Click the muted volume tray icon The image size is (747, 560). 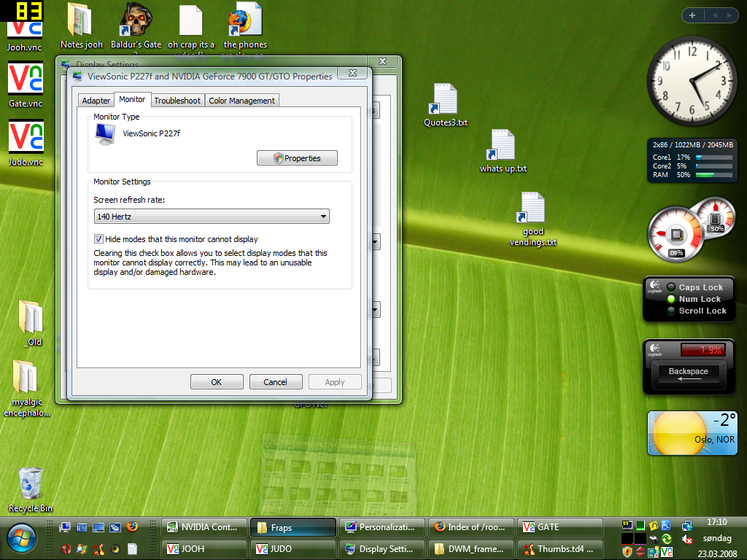pos(687,539)
